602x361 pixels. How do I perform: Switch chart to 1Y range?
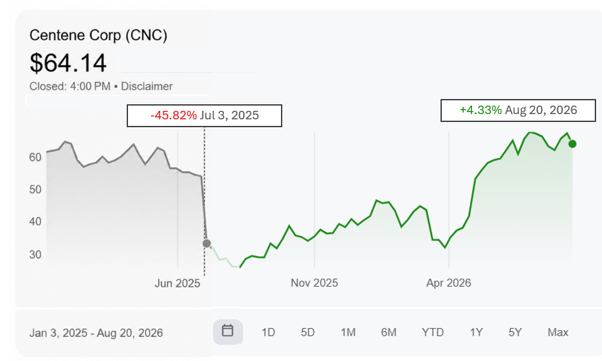coord(476,332)
